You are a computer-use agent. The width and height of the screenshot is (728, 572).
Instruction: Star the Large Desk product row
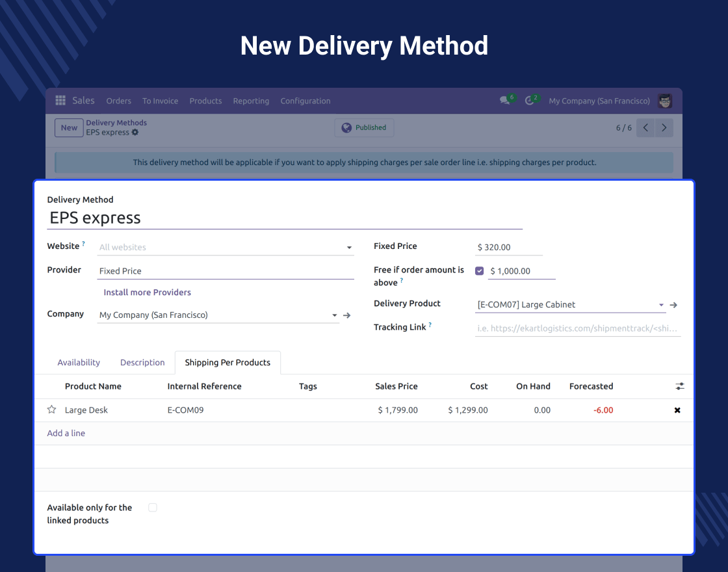[51, 409]
